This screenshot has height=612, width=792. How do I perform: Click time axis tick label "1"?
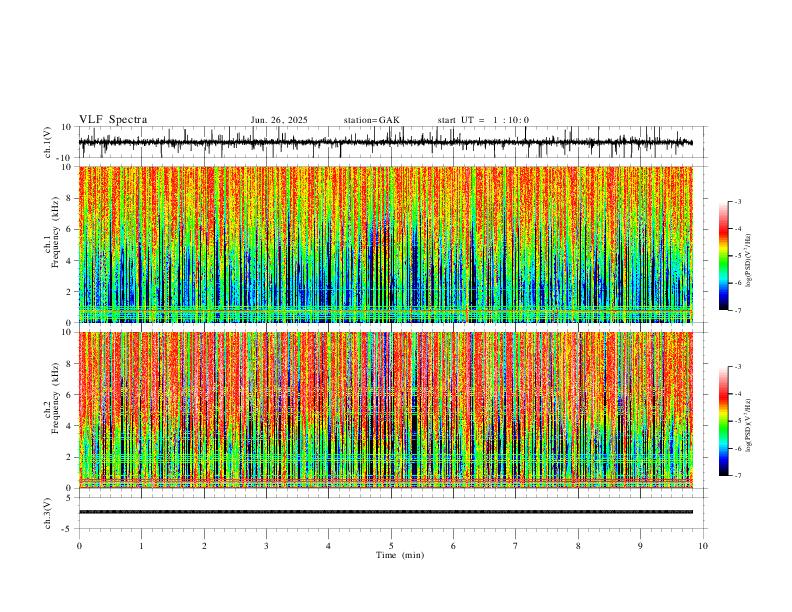click(x=141, y=546)
